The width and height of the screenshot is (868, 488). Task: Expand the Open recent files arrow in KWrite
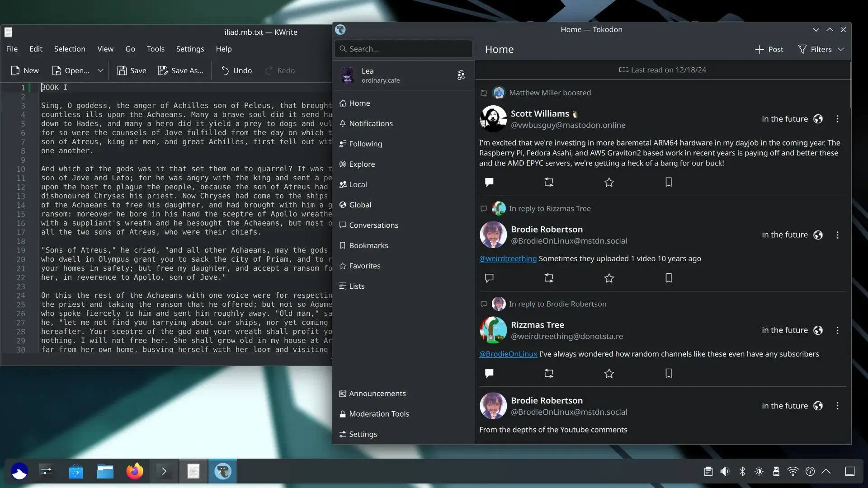coord(100,70)
